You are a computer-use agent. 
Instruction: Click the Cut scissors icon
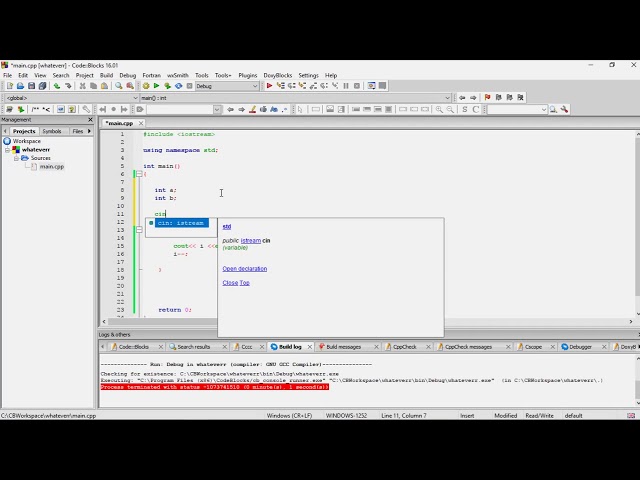(x=82, y=86)
